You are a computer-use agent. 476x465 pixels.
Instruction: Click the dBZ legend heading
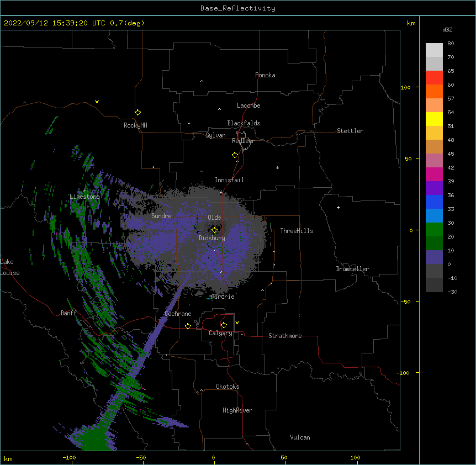tap(447, 30)
